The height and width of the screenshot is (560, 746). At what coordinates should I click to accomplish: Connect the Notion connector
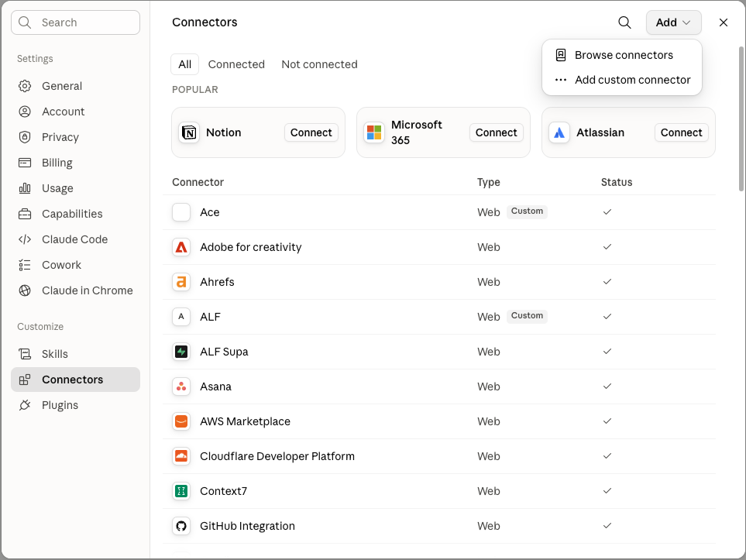[311, 132]
